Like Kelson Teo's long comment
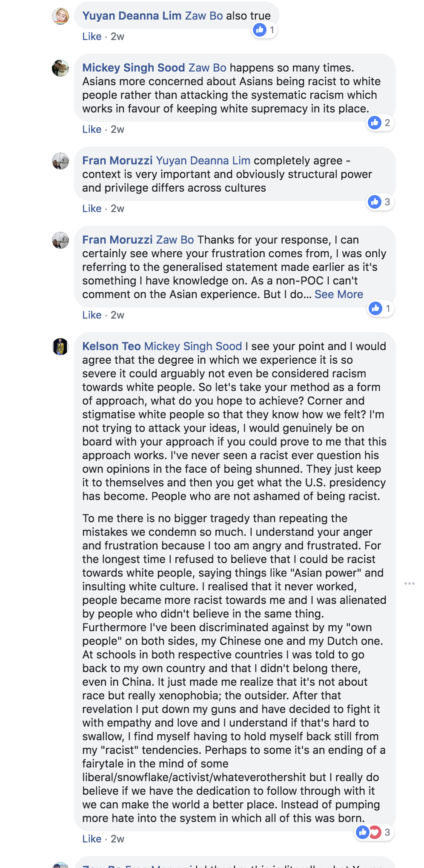 coord(92,839)
